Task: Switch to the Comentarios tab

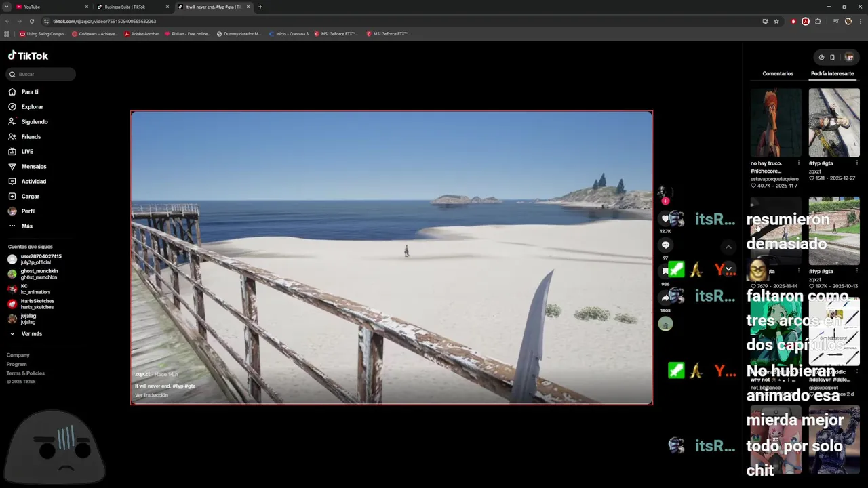Action: click(777, 73)
